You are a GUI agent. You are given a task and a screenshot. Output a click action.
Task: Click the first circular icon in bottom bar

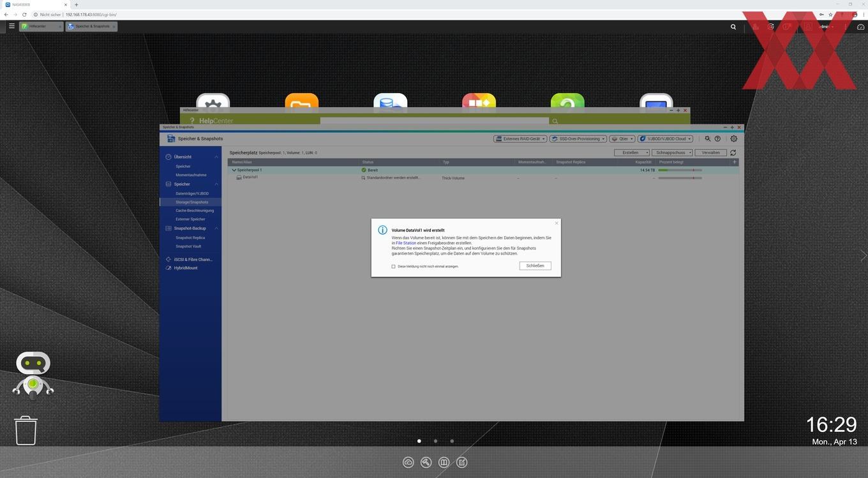pos(408,462)
